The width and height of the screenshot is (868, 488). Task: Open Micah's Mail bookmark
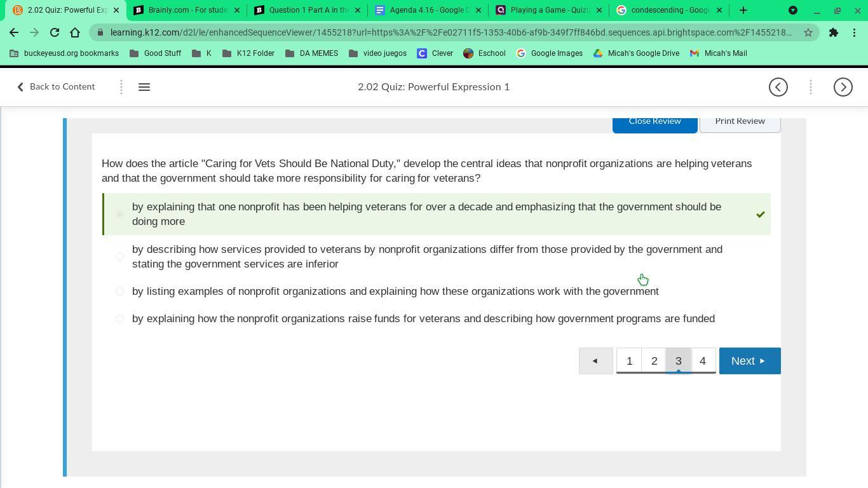coord(718,53)
